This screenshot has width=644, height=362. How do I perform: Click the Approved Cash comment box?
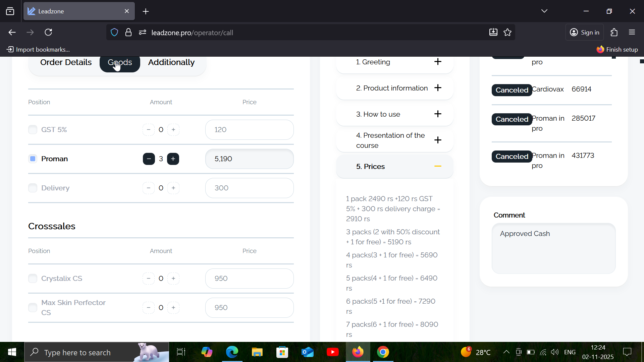pos(553,248)
